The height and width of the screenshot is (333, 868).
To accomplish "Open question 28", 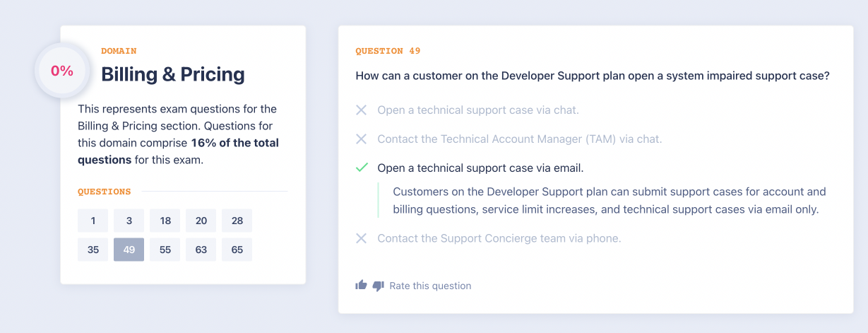I will 237,221.
